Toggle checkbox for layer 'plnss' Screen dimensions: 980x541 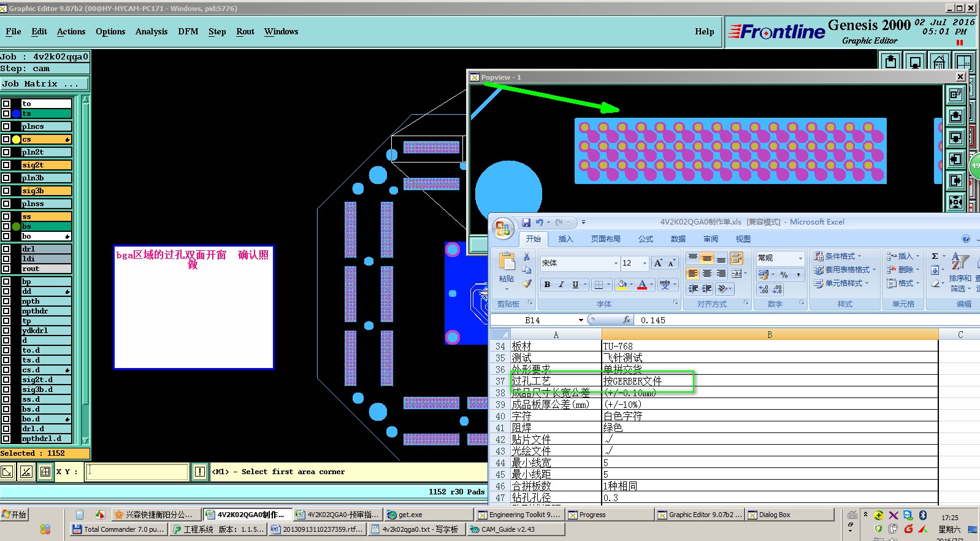[x=6, y=204]
